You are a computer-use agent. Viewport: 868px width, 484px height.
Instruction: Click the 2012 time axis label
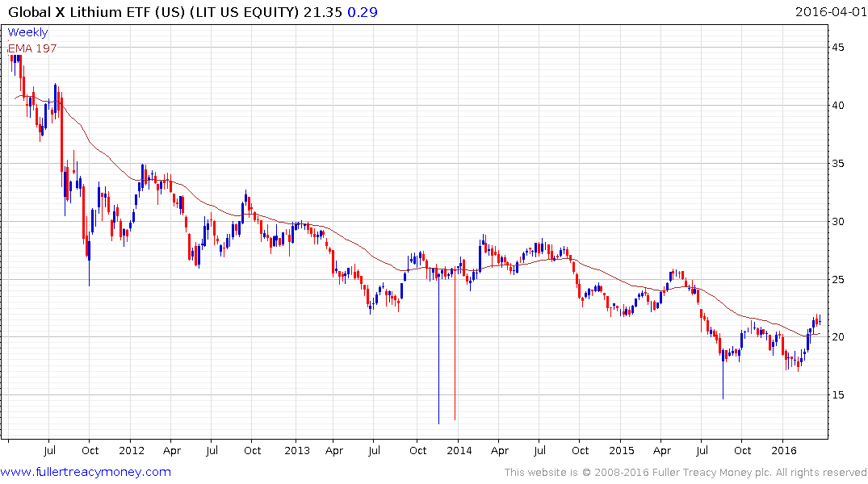tap(131, 451)
